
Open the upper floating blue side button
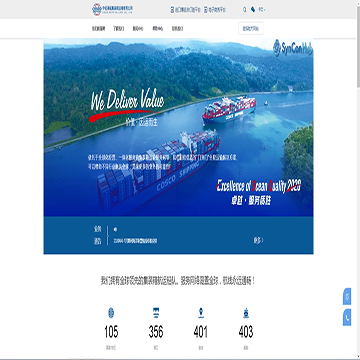(347, 296)
